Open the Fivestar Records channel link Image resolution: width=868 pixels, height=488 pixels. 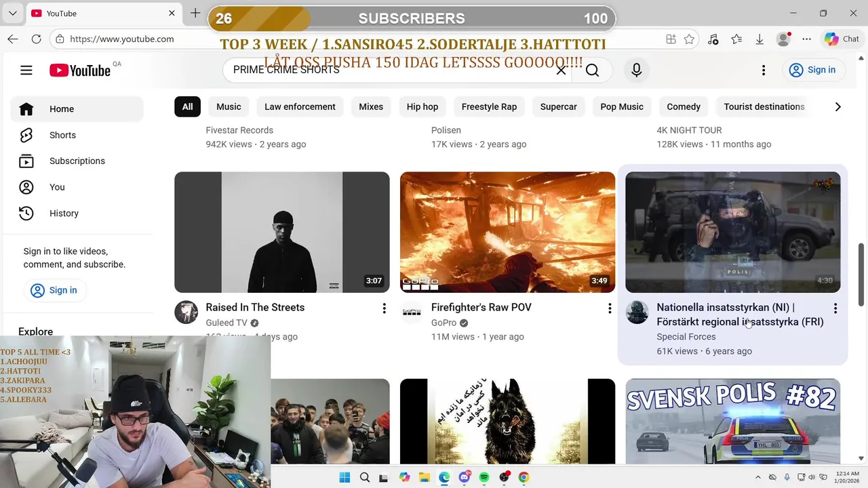[239, 130]
